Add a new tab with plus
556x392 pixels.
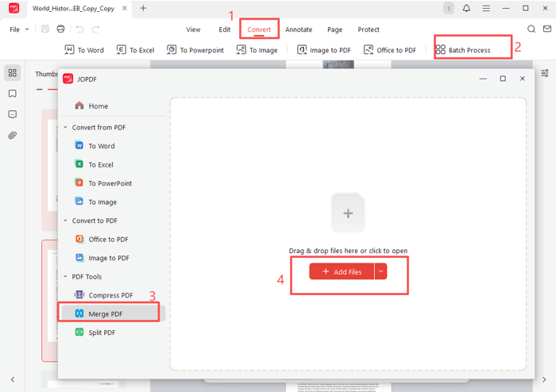[x=143, y=8]
